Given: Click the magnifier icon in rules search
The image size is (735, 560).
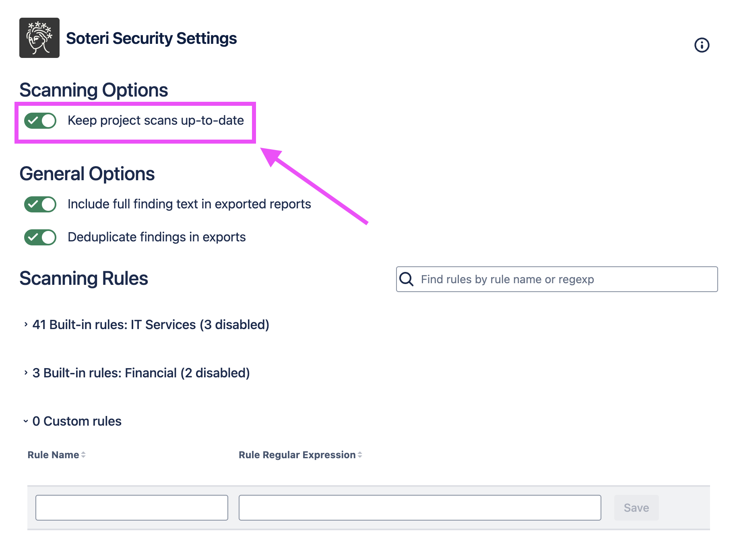Looking at the screenshot, I should click(406, 279).
